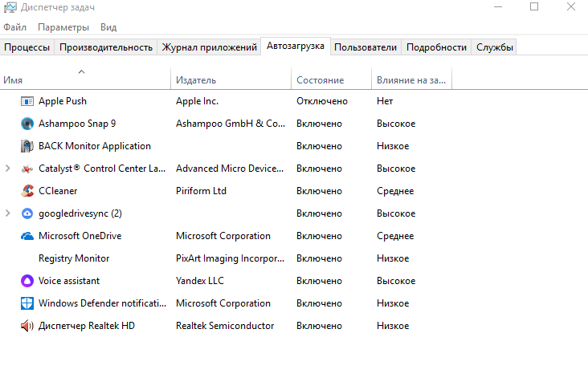Select the Microsoft OneDrive entry
588x386 pixels.
click(80, 236)
